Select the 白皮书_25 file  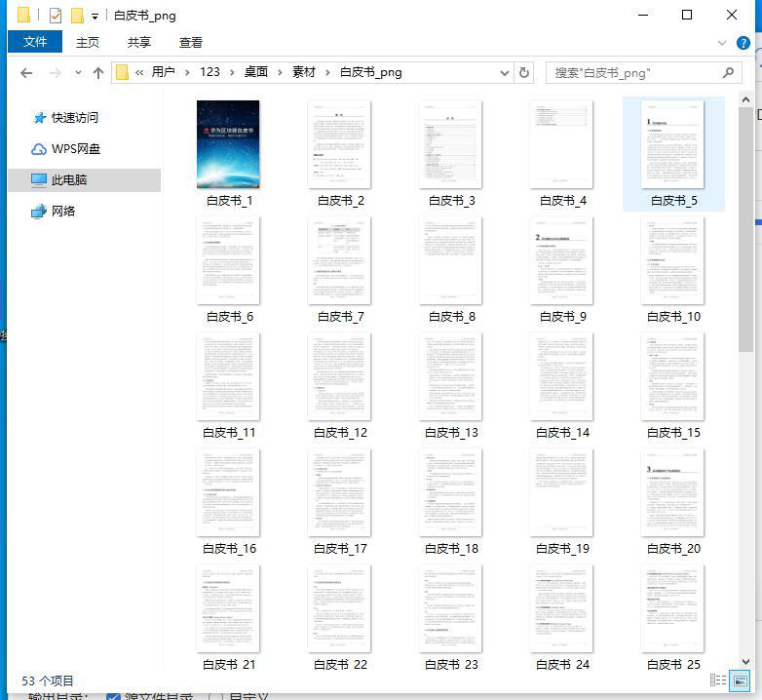click(x=673, y=617)
